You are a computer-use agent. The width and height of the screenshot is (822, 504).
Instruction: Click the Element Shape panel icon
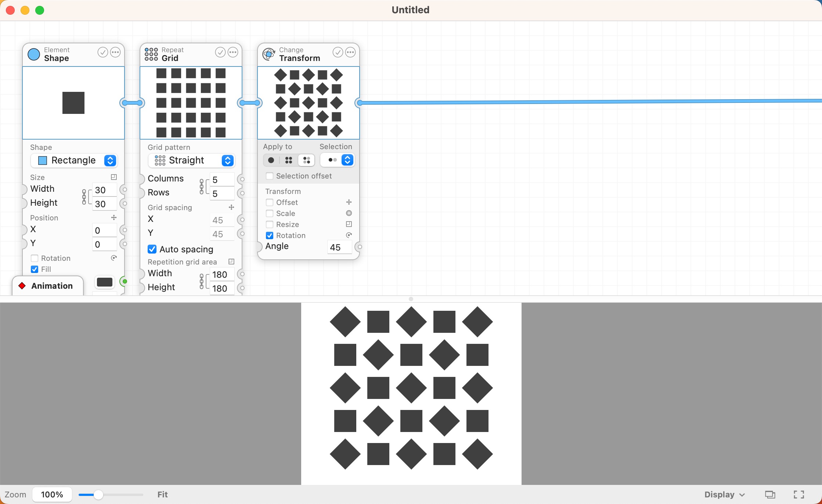(x=34, y=54)
